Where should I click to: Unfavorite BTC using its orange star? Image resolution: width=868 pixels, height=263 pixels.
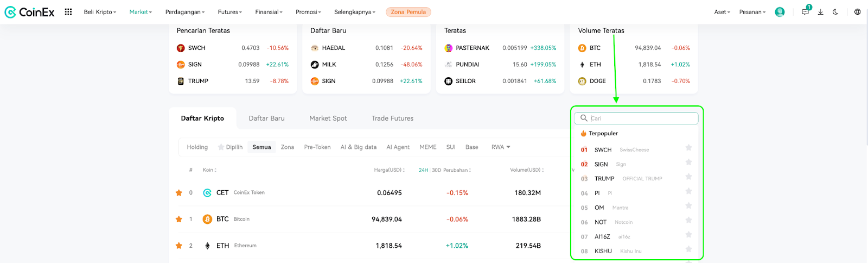pyautogui.click(x=178, y=219)
